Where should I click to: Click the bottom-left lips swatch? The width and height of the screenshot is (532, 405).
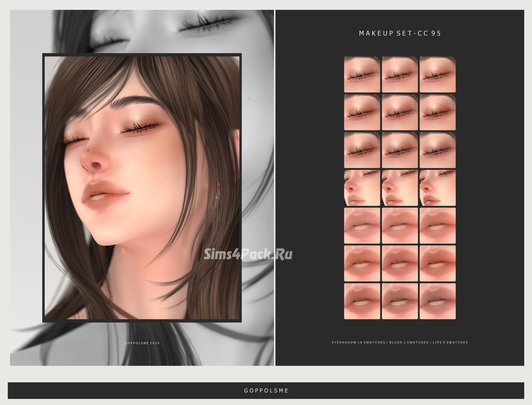(x=362, y=301)
